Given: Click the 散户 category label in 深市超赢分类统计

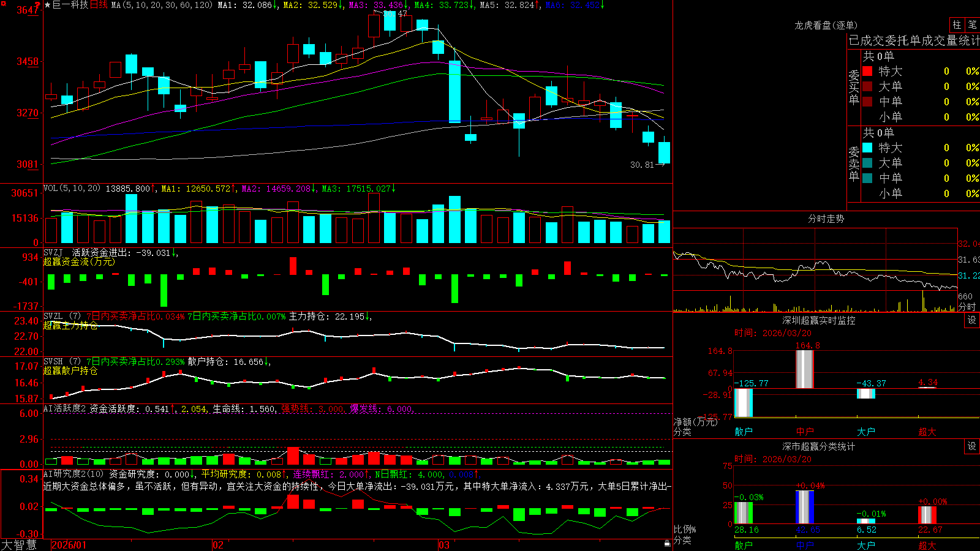Looking at the screenshot, I should coord(744,545).
